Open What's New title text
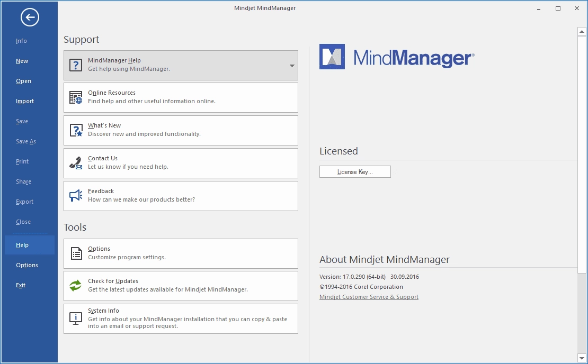Image resolution: width=588 pixels, height=364 pixels. pos(104,125)
